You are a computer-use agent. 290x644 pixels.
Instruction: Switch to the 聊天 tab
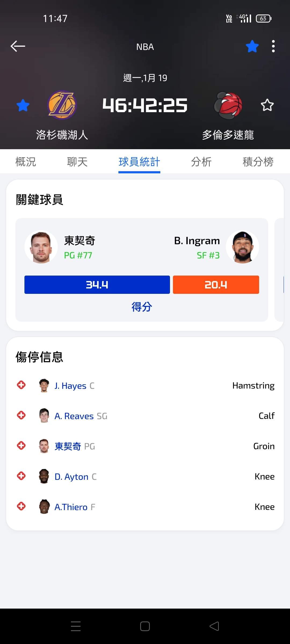coord(77,162)
